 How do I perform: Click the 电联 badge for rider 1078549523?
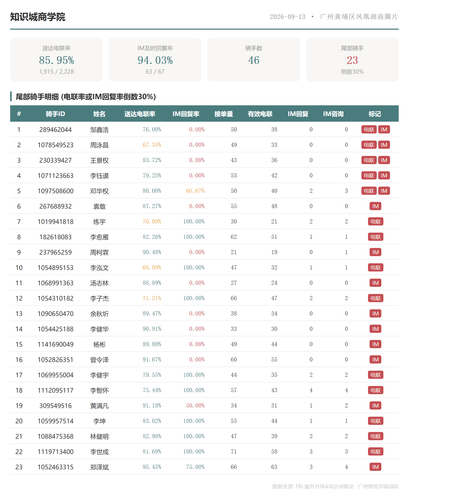coord(369,145)
